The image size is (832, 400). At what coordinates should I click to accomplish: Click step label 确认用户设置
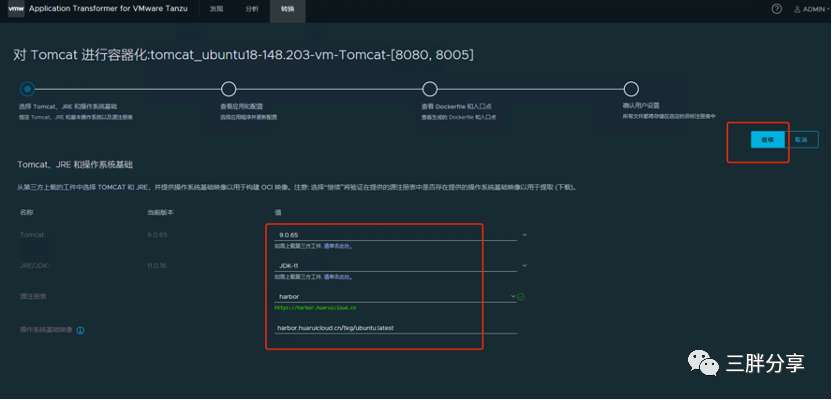coord(641,105)
